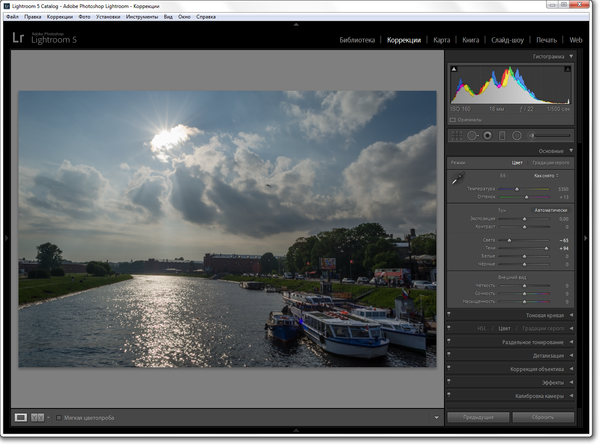Show the filmstrip with bottom arrow

(296, 430)
